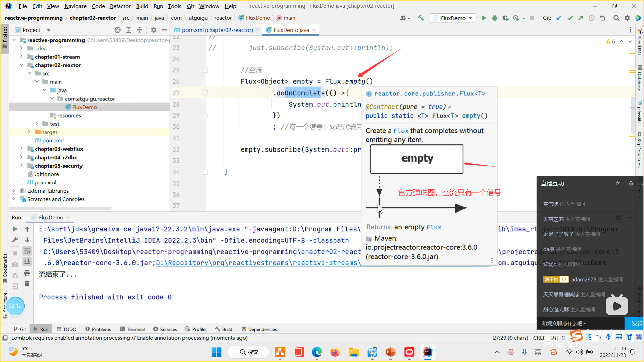Screen dimensions: 644x362
Task: Click the green Run button in toolbar
Action: (484, 18)
